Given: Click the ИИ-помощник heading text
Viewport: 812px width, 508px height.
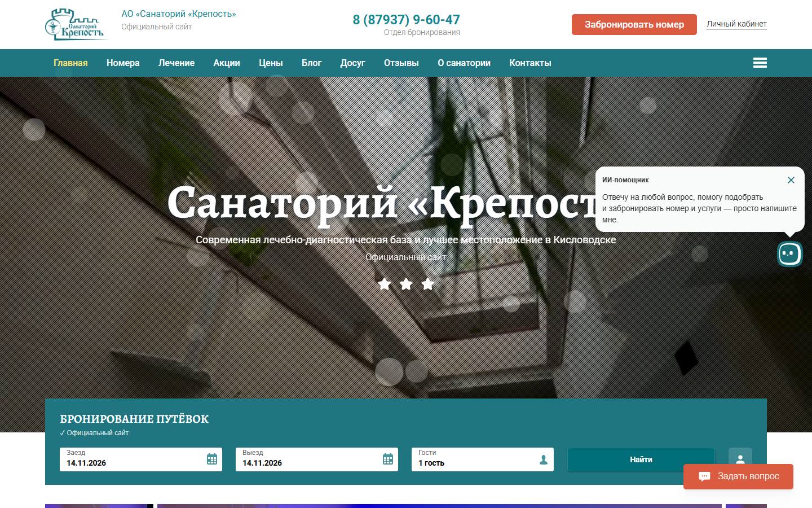Looking at the screenshot, I should pyautogui.click(x=625, y=180).
